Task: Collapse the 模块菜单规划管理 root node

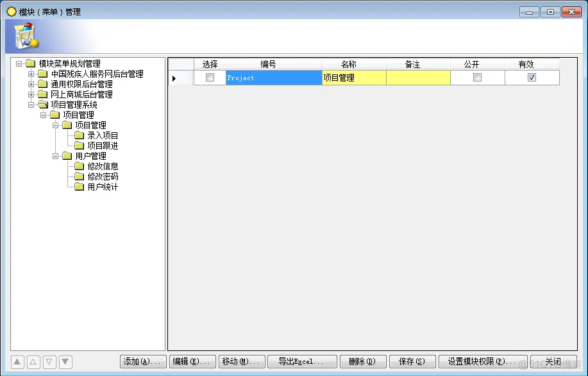Action: (19, 64)
